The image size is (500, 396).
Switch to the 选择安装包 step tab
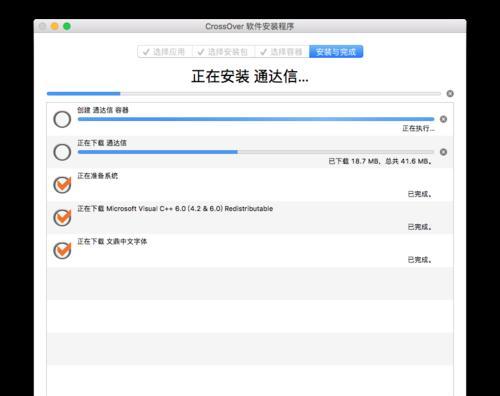(223, 52)
